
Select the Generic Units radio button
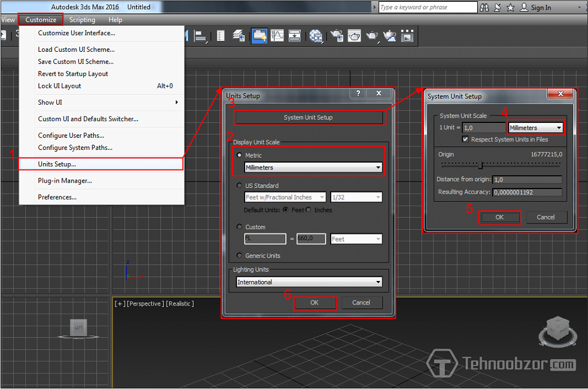[x=239, y=255]
